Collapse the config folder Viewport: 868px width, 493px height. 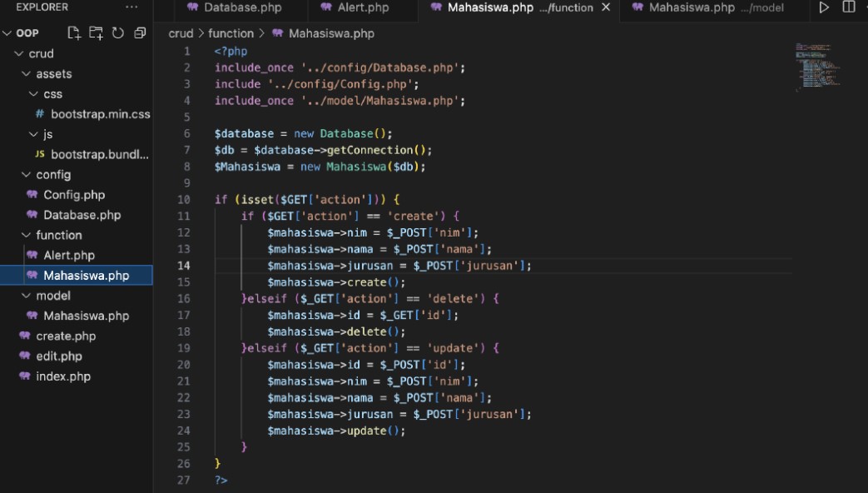27,175
